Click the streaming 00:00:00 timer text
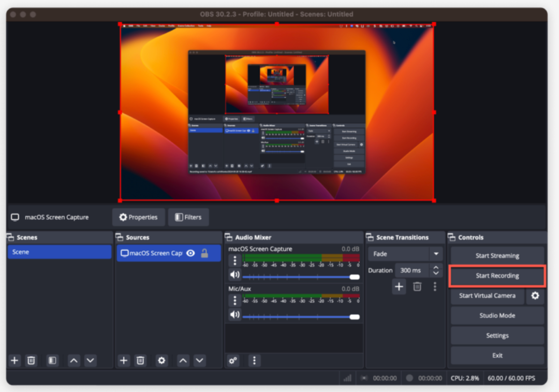This screenshot has height=392, width=559. point(385,378)
